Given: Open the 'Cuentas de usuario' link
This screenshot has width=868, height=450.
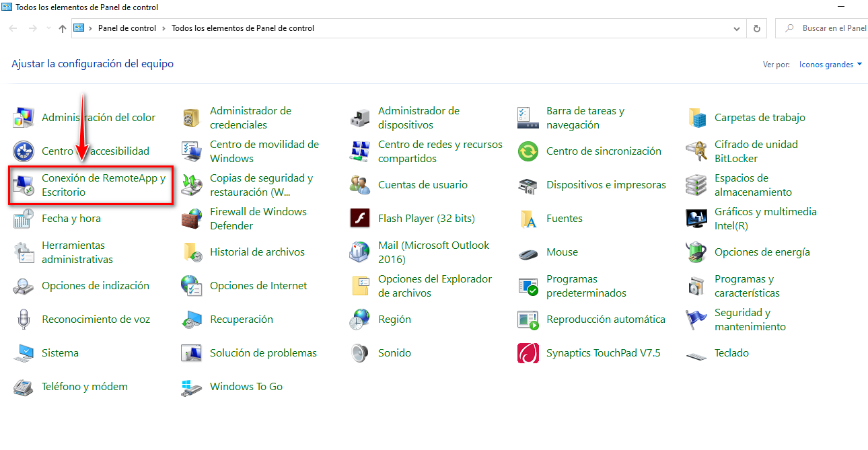Looking at the screenshot, I should (423, 185).
